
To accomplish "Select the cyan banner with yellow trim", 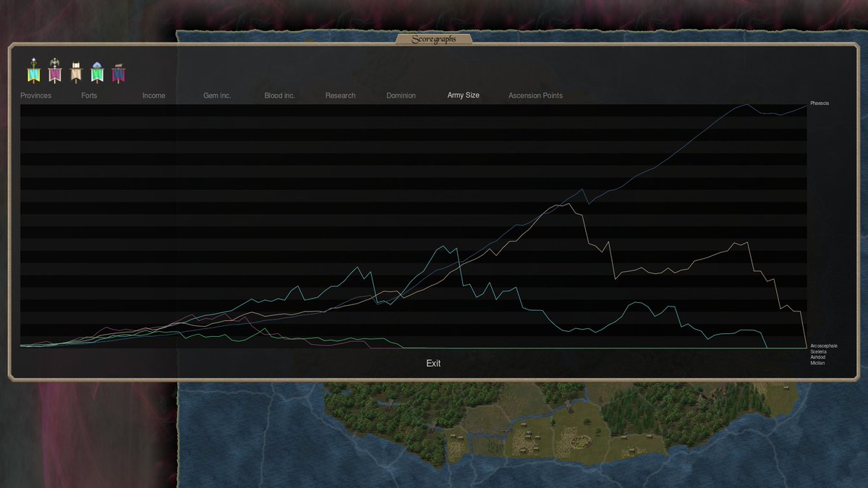I will [34, 72].
